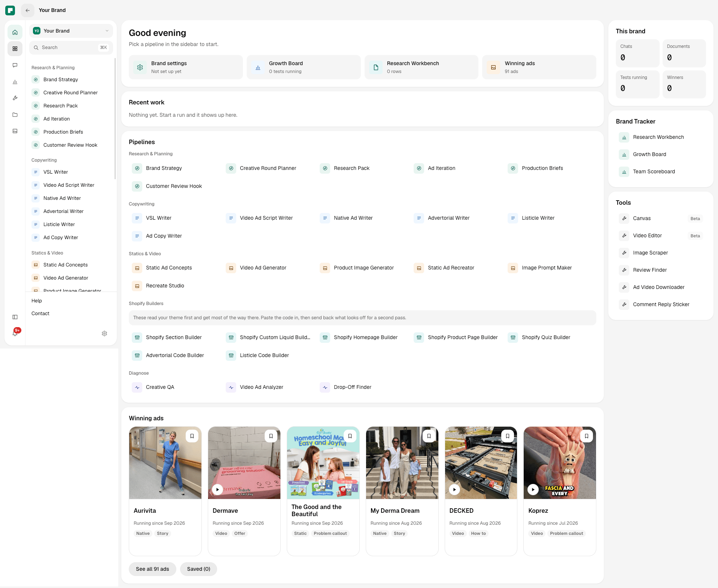The width and height of the screenshot is (718, 588).
Task: Open the folder icon in left rail
Action: [15, 115]
